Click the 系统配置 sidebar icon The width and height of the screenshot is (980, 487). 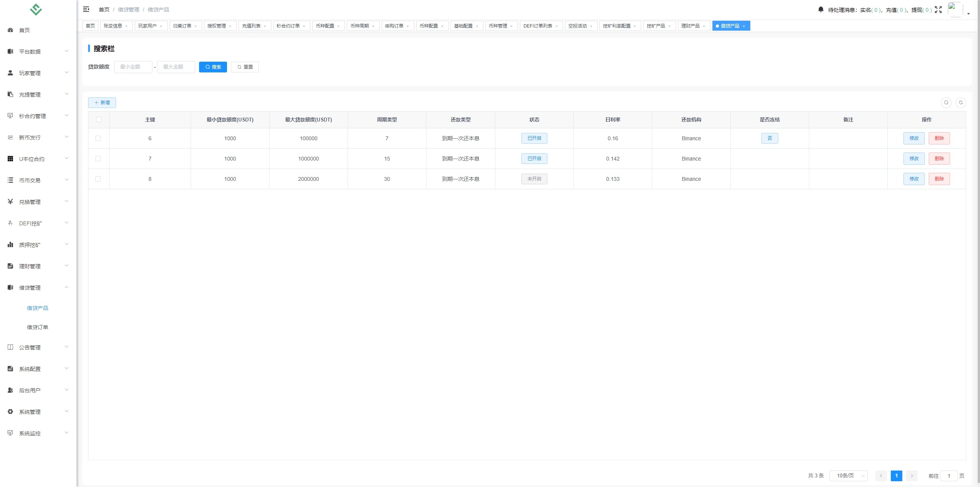point(10,369)
